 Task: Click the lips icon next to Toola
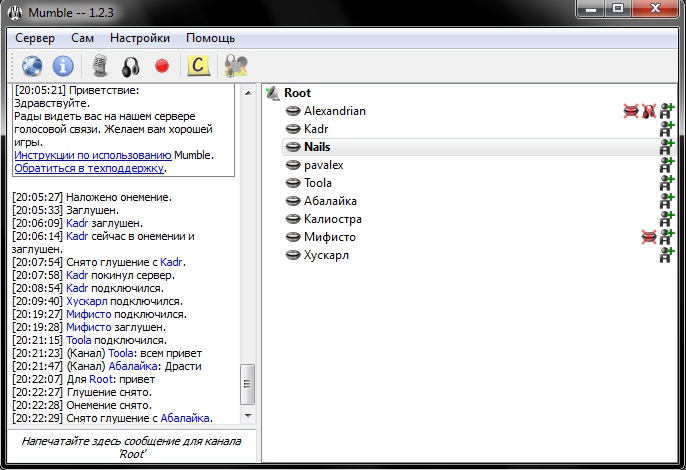click(293, 183)
